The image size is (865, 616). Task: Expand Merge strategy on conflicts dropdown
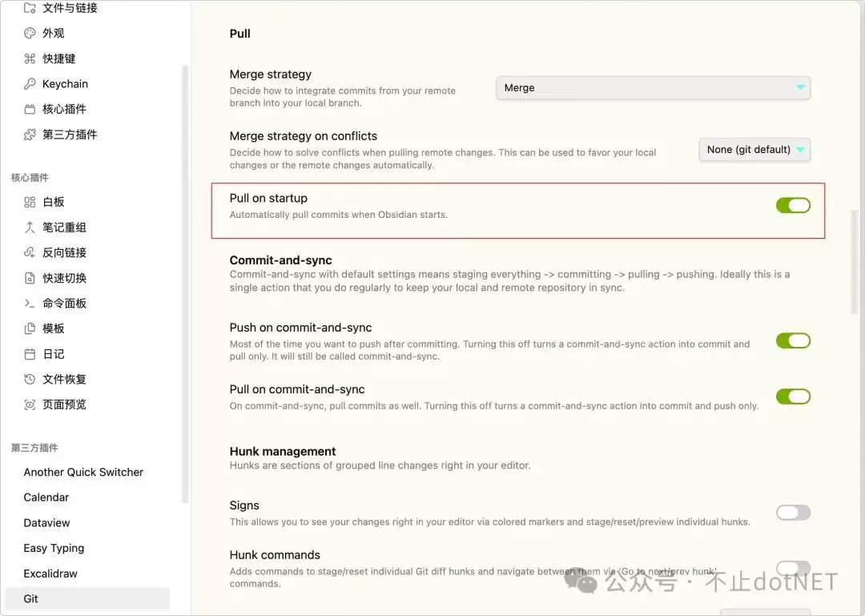754,150
